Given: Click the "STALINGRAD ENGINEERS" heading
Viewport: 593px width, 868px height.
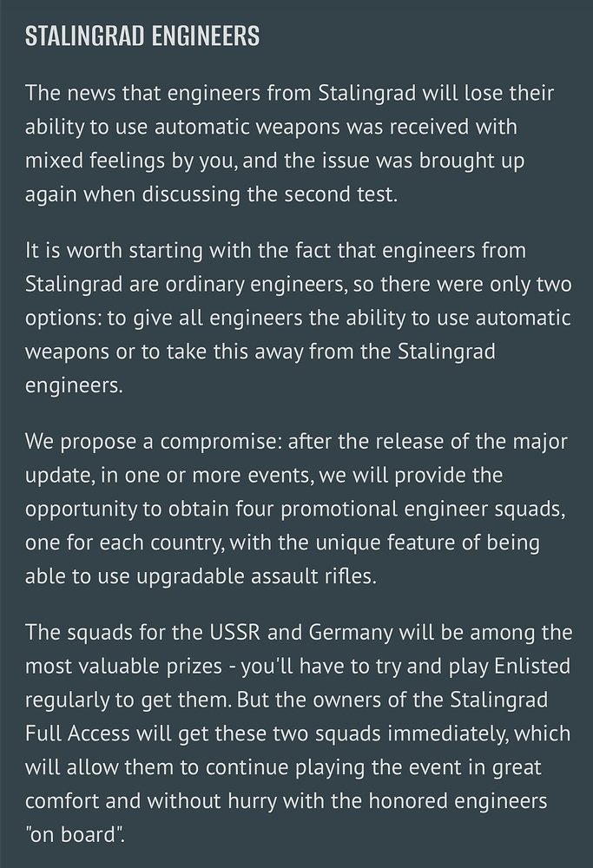Looking at the screenshot, I should coord(142,36).
